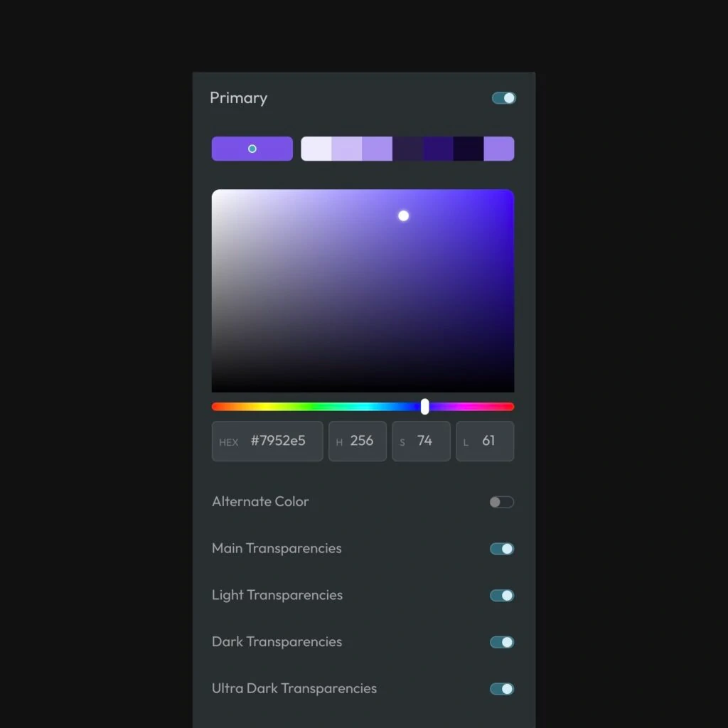
Task: Click the white handle in the color gradient area
Action: pos(403,215)
